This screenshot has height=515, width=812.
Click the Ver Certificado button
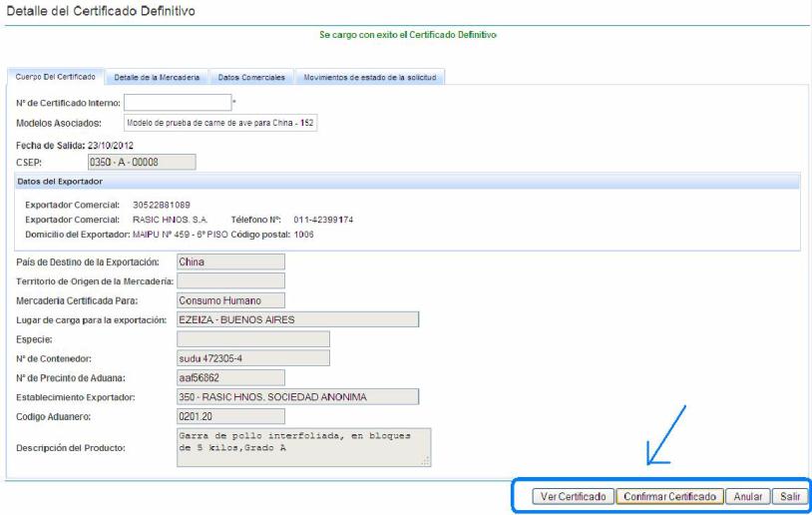[x=573, y=496]
